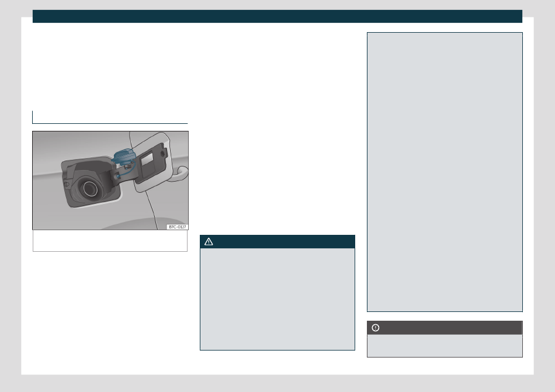
Task: Click the round fuel filler neck opening
Action: pyautogui.click(x=89, y=188)
